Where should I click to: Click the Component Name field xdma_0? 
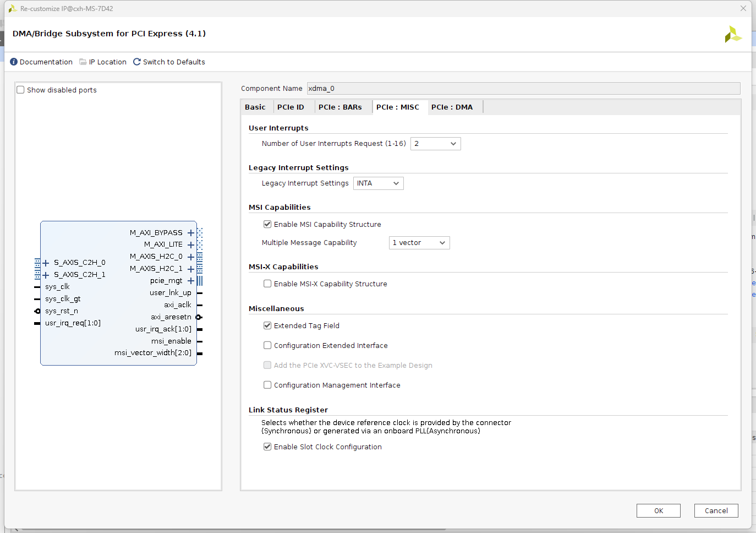click(523, 88)
